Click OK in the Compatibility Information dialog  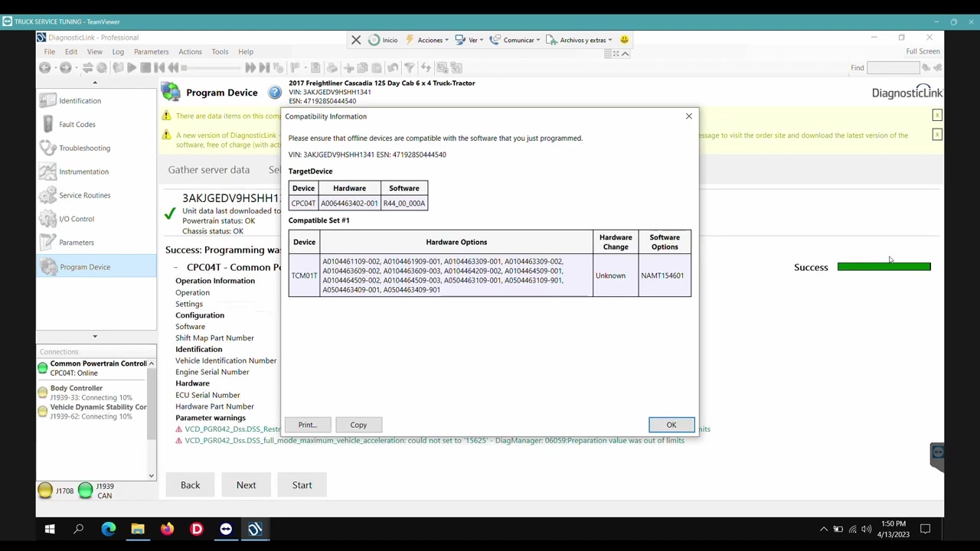coord(671,425)
